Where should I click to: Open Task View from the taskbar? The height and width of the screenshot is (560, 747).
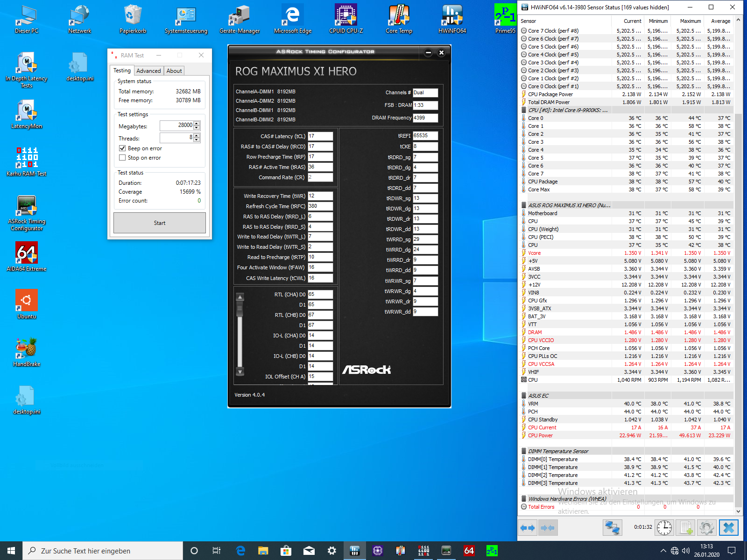pyautogui.click(x=217, y=551)
